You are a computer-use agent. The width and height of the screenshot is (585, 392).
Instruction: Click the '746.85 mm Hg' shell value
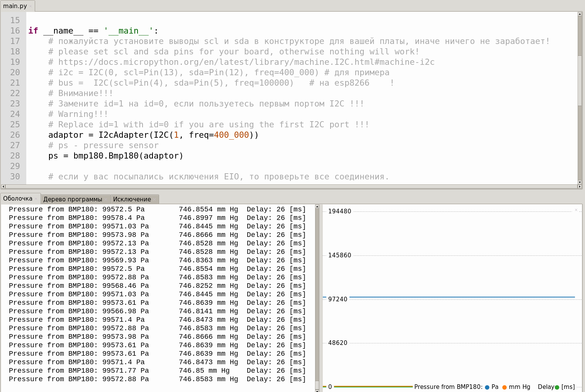204,370
